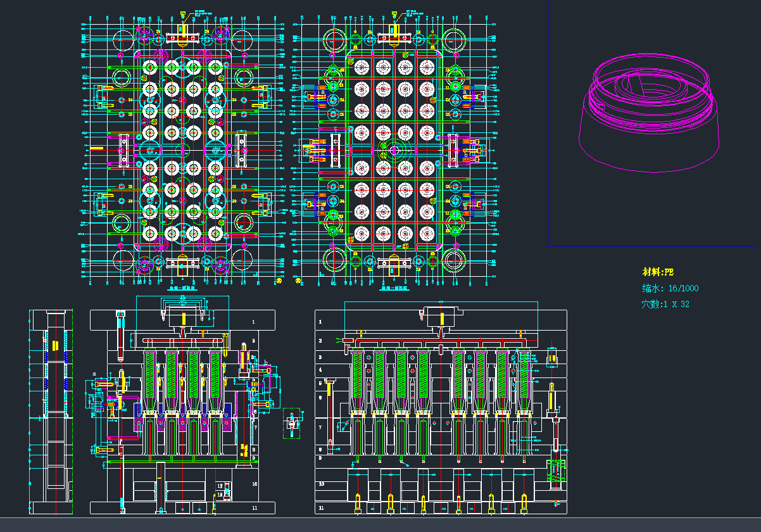This screenshot has height=532, width=761.
Task: Click the yellow bar left of the left plan view
Action: (96, 148)
